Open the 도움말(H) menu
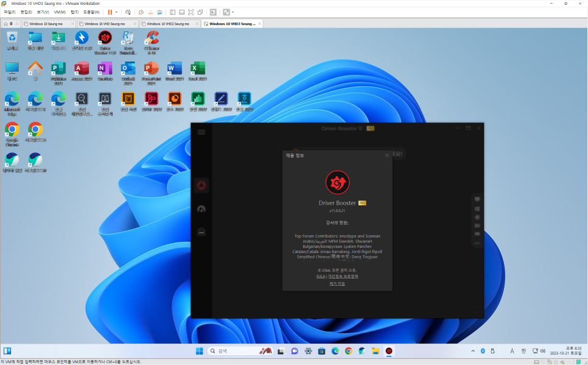Screen dimensions: 588x365 point(91,12)
